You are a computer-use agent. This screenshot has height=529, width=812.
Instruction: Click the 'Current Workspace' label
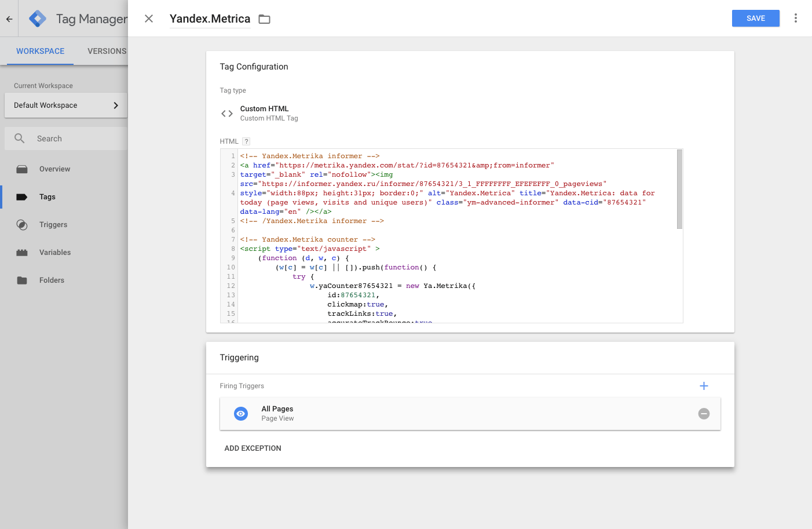pos(43,86)
